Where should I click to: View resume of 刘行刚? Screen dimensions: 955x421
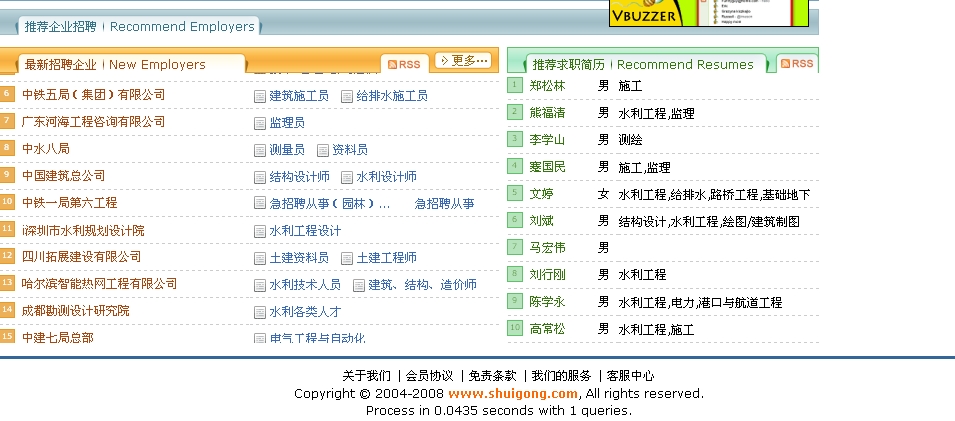(547, 275)
